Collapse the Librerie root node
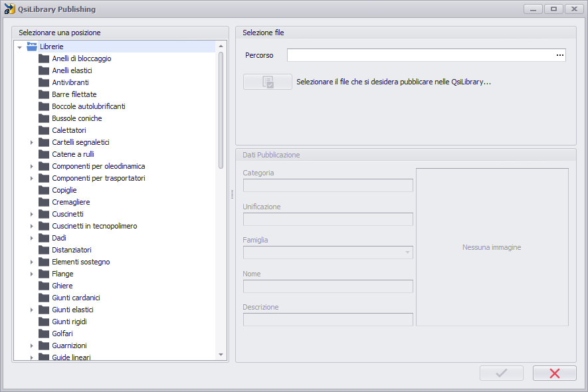Viewport: 588px width, 392px height. pyautogui.click(x=20, y=47)
